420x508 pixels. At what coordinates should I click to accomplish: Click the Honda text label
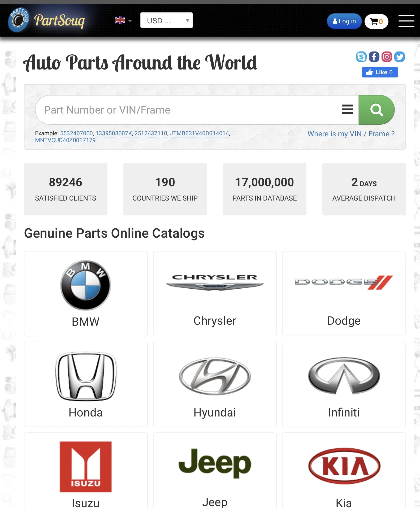(x=86, y=413)
